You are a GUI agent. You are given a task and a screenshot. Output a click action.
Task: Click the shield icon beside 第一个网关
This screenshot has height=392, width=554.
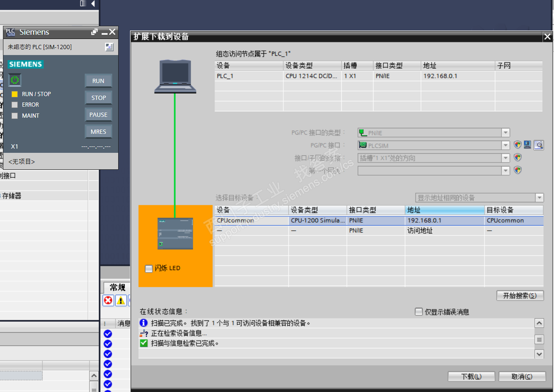click(x=518, y=170)
